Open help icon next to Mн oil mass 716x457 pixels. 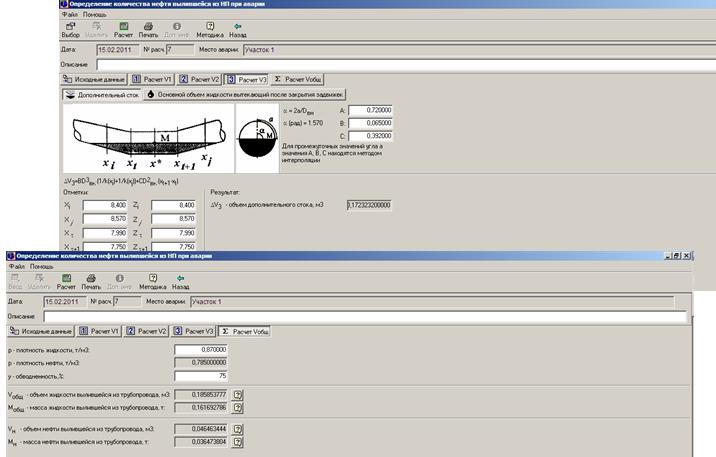point(238,440)
